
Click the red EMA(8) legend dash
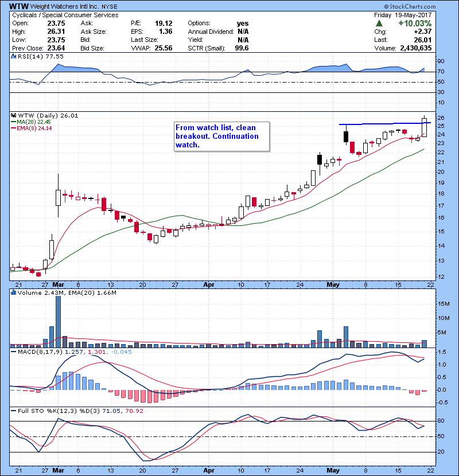click(x=13, y=128)
